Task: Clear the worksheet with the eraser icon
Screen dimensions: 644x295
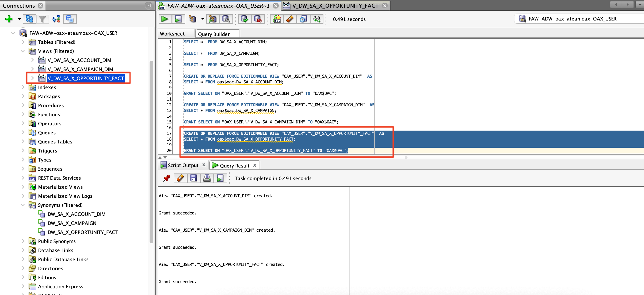Action: tap(290, 19)
